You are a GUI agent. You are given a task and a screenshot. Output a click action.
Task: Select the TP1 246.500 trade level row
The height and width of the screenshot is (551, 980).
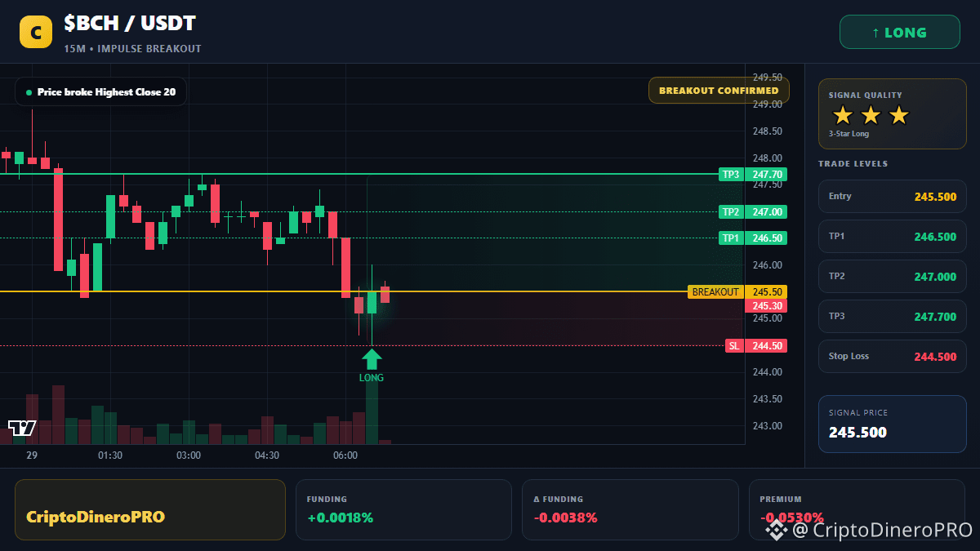point(893,236)
